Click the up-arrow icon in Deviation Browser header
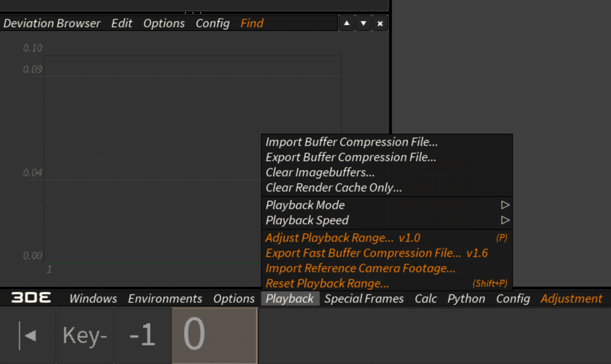 point(346,23)
